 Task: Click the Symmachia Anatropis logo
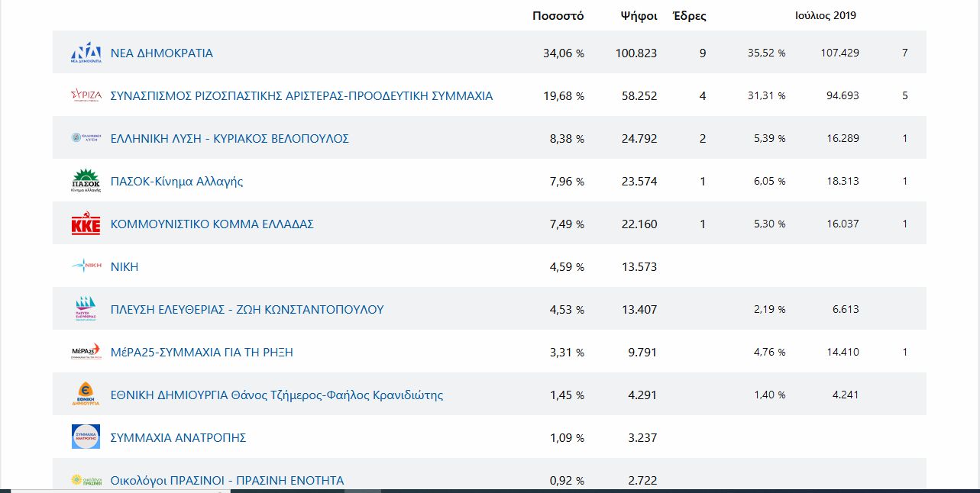pos(86,437)
